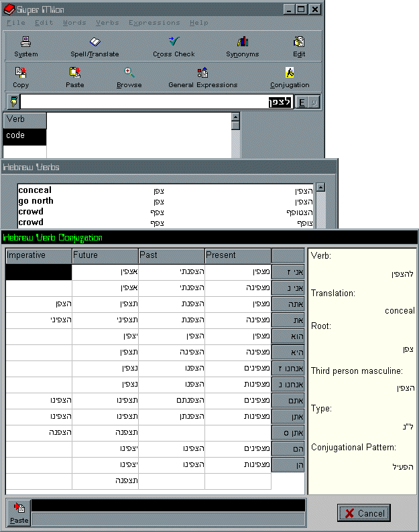Click the הן pronoun row header
This screenshot has height=532, width=419.
coord(288,466)
